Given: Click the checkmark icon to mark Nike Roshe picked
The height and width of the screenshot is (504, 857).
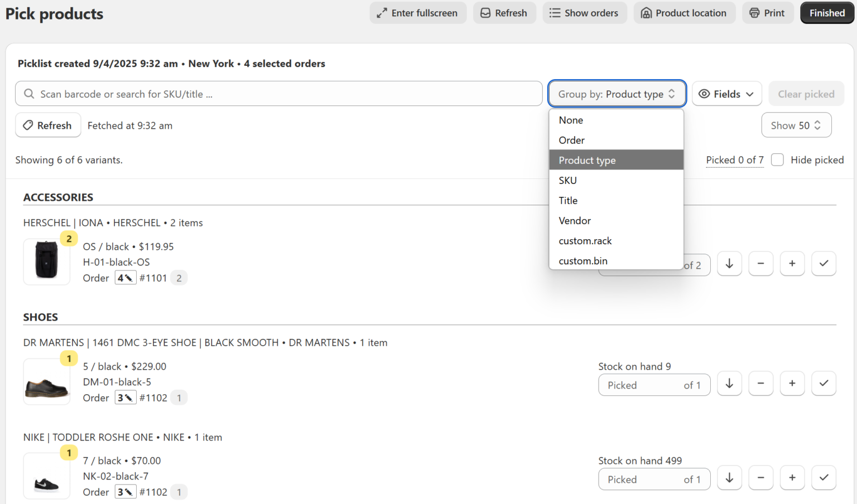Looking at the screenshot, I should pyautogui.click(x=824, y=478).
